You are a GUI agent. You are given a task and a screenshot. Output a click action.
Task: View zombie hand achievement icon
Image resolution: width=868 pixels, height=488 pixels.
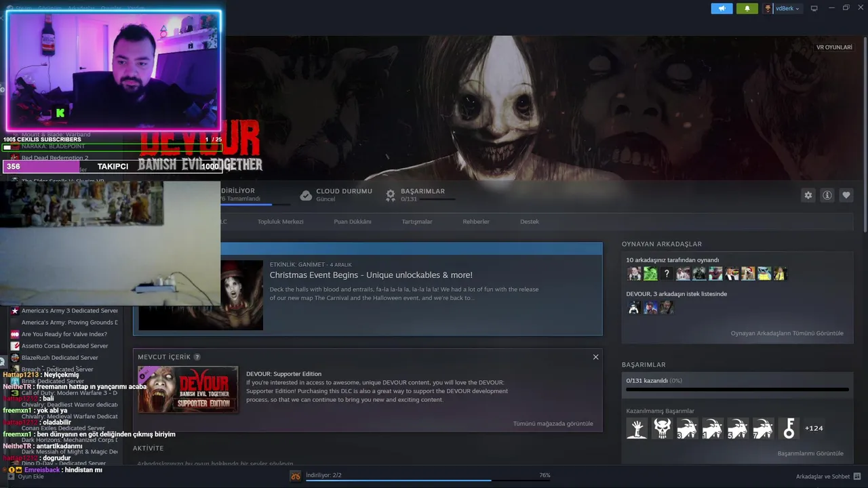coord(637,428)
